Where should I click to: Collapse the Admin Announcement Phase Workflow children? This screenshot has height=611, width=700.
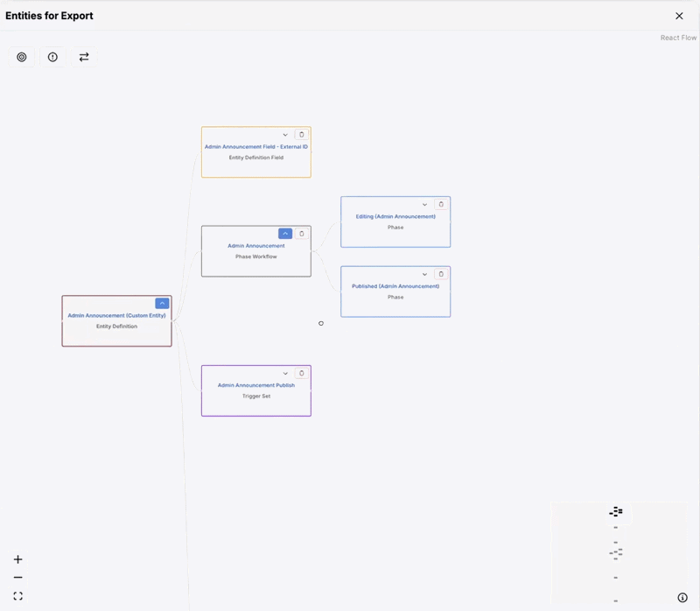pyautogui.click(x=285, y=234)
